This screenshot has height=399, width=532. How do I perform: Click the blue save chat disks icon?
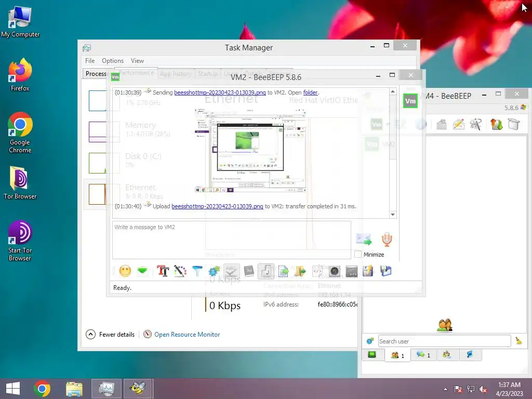tap(386, 271)
